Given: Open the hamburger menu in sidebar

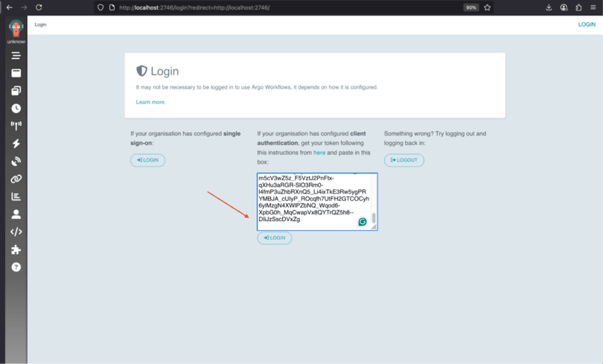Looking at the screenshot, I should (x=16, y=56).
